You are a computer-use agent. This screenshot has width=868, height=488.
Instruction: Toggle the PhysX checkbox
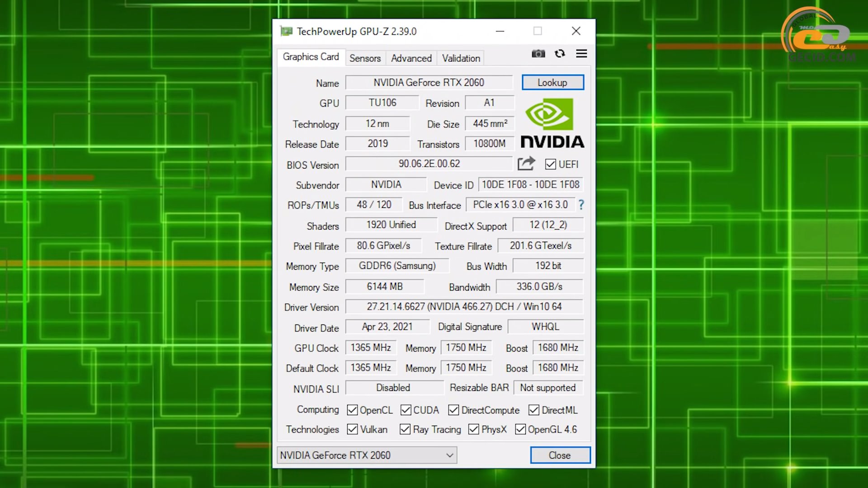point(474,429)
